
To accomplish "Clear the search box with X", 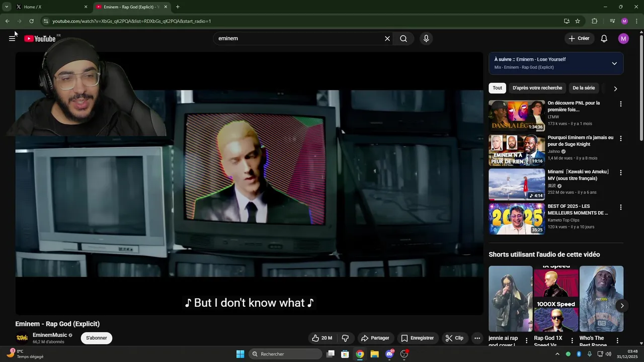I will click(387, 39).
